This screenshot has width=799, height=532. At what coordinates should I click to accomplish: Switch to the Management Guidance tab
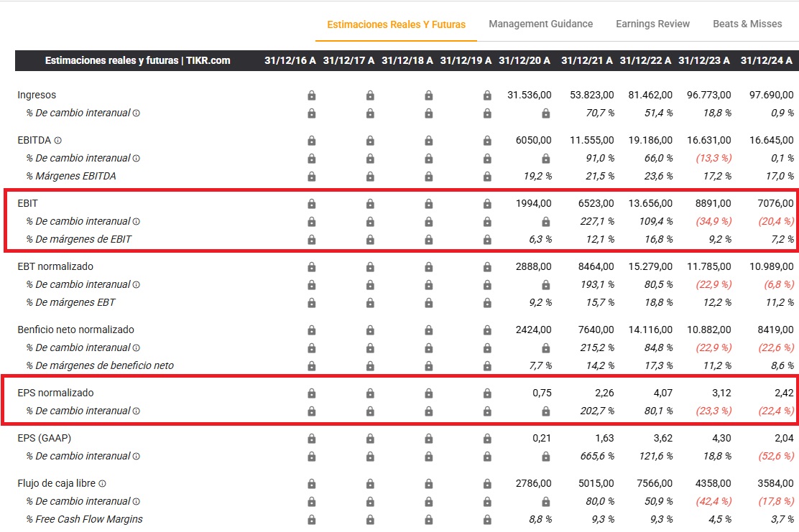(x=540, y=24)
